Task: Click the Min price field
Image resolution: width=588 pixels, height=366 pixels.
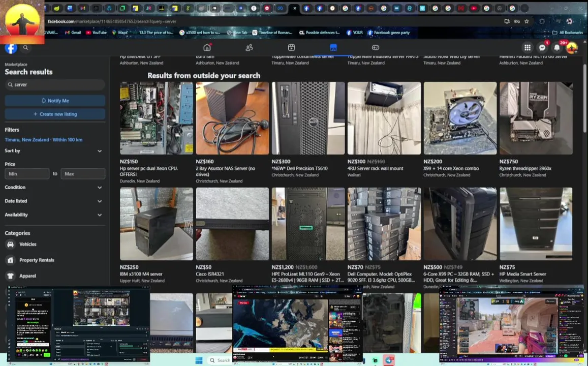Action: coord(27,174)
